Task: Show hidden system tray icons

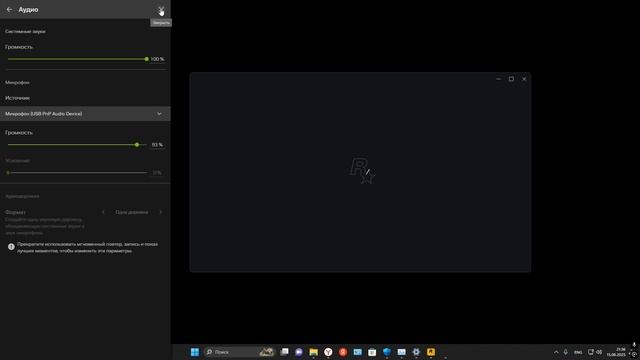Action: click(556, 352)
